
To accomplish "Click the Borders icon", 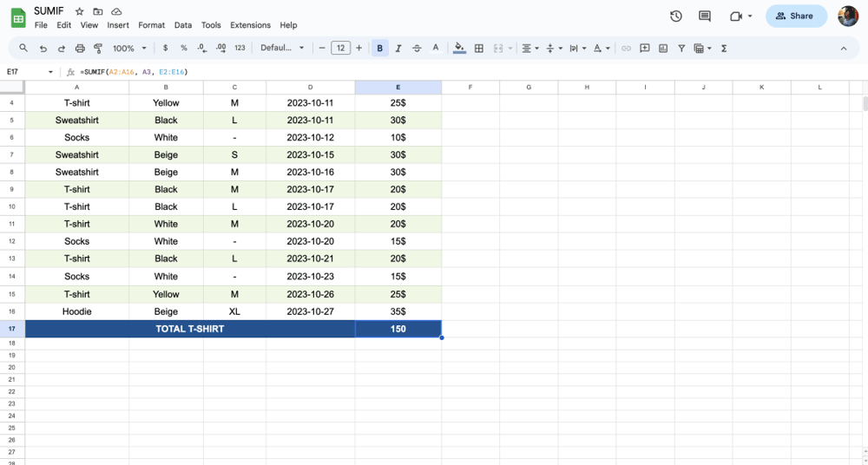I will pos(478,49).
